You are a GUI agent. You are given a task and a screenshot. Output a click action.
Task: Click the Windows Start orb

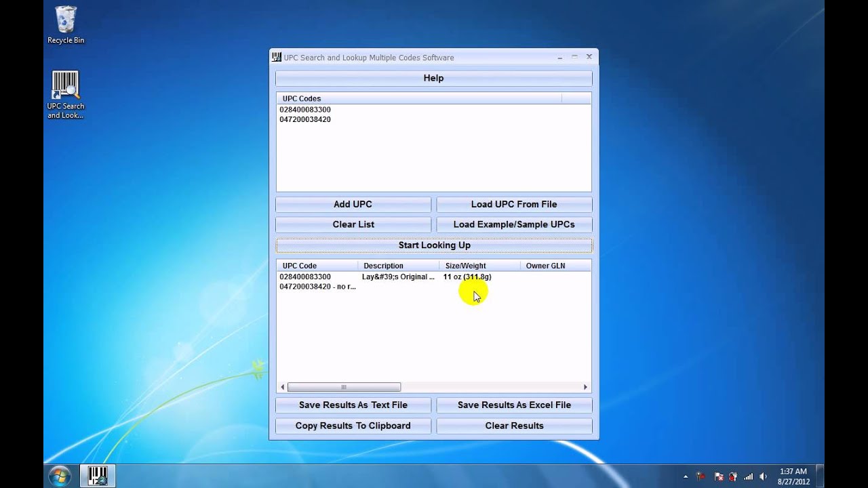(x=60, y=476)
